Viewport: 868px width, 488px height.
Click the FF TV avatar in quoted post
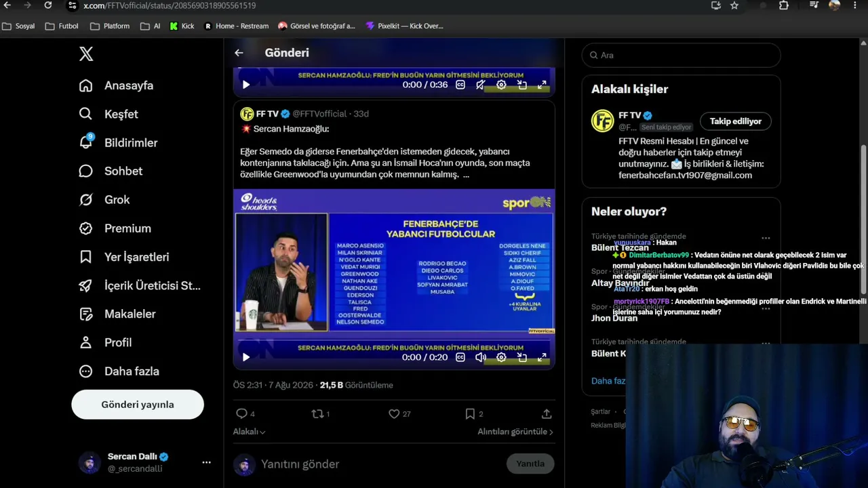coord(247,114)
